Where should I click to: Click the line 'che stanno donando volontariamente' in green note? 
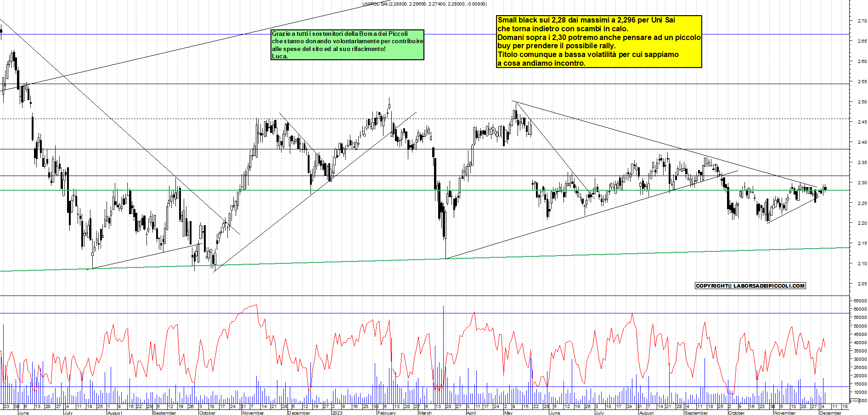(x=348, y=41)
